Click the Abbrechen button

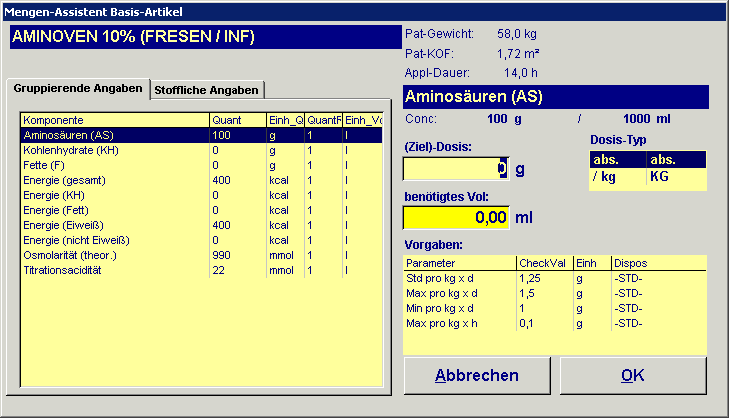tap(477, 376)
